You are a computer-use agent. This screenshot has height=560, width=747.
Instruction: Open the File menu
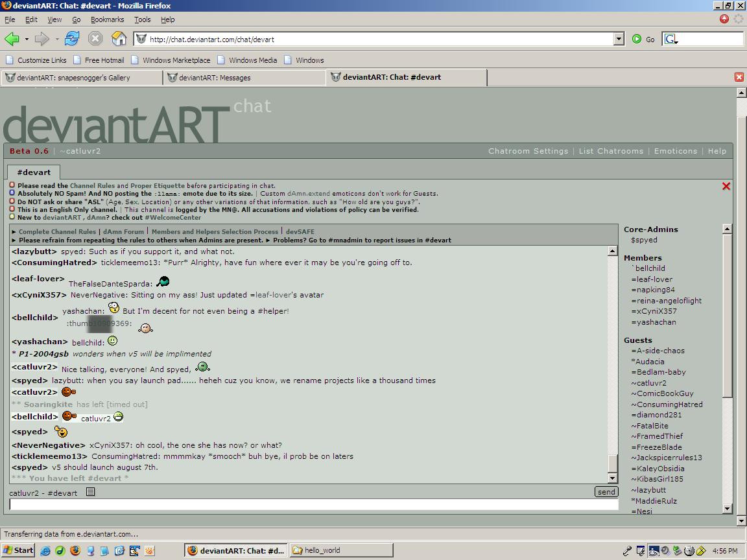click(10, 19)
